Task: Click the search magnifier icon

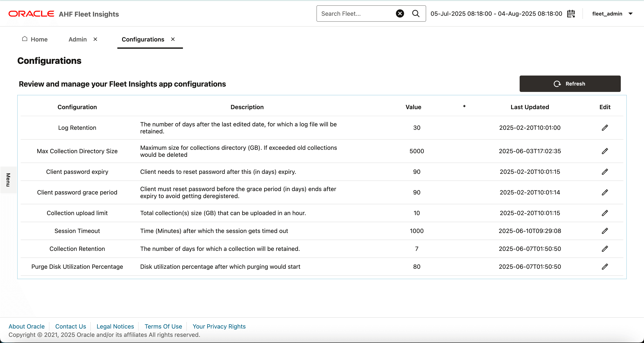Action: click(x=416, y=13)
